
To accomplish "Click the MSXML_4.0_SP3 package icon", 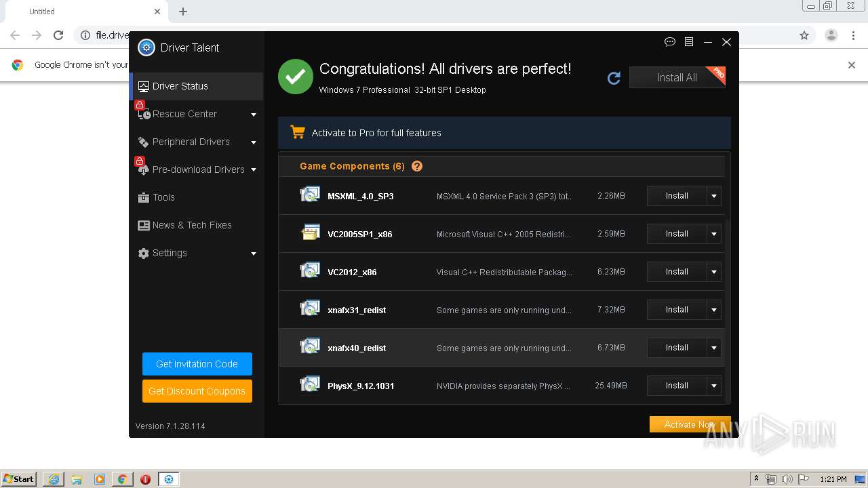I will (x=310, y=195).
